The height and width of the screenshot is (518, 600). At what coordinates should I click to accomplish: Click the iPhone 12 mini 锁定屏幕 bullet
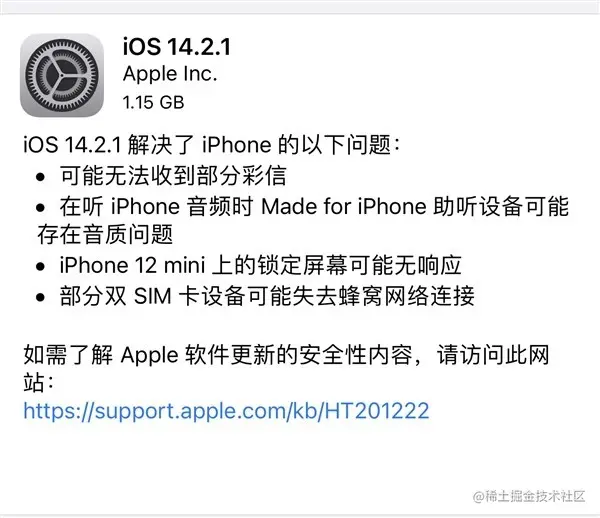(260, 265)
